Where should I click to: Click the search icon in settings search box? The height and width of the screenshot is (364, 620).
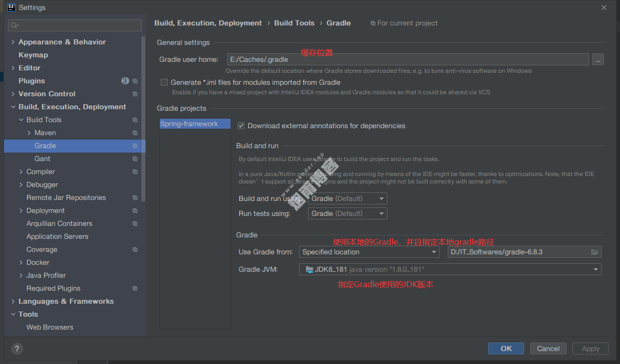click(x=14, y=25)
